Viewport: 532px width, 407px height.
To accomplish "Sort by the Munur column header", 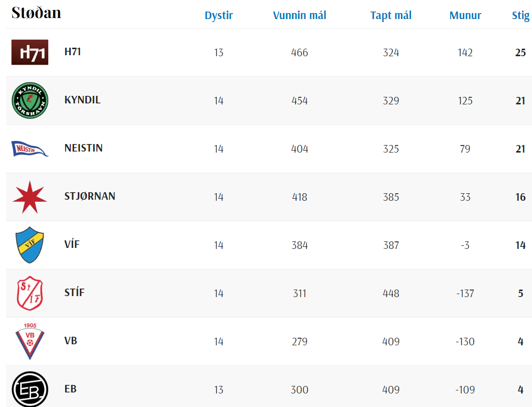I will click(465, 15).
